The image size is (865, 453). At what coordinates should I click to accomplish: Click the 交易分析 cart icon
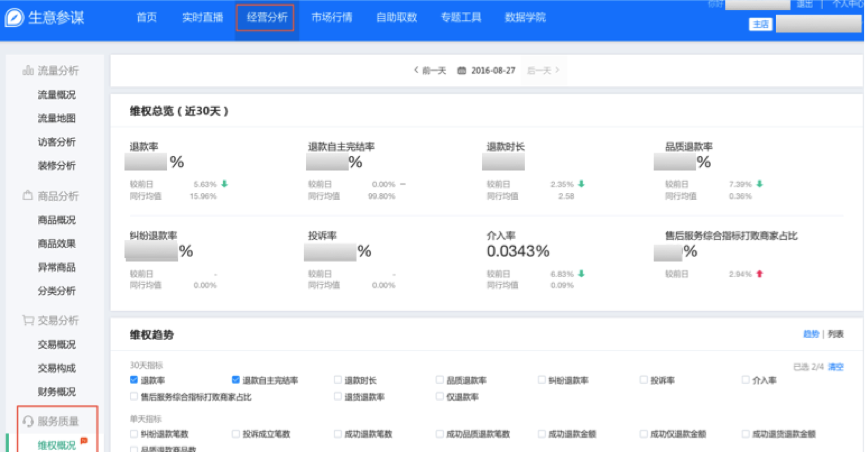coord(28,320)
